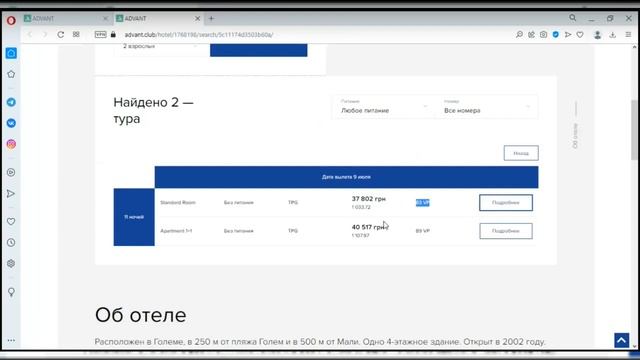Open details button for Standard Room

coord(506,202)
